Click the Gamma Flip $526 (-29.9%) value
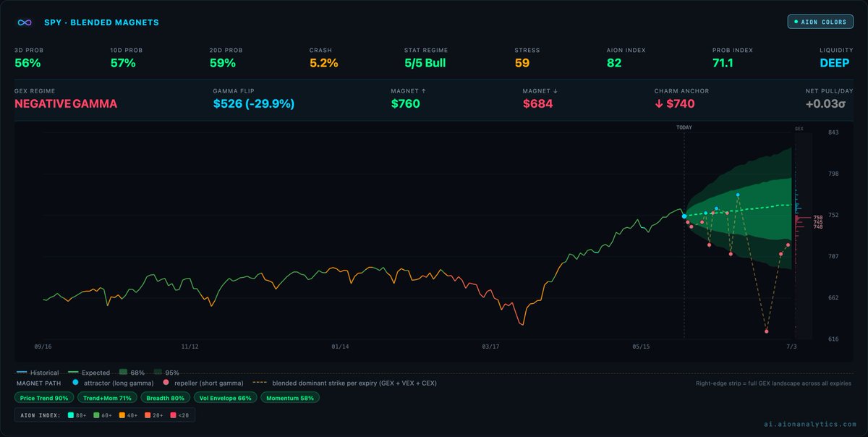Screen dimensions: 868x437 click(253, 103)
